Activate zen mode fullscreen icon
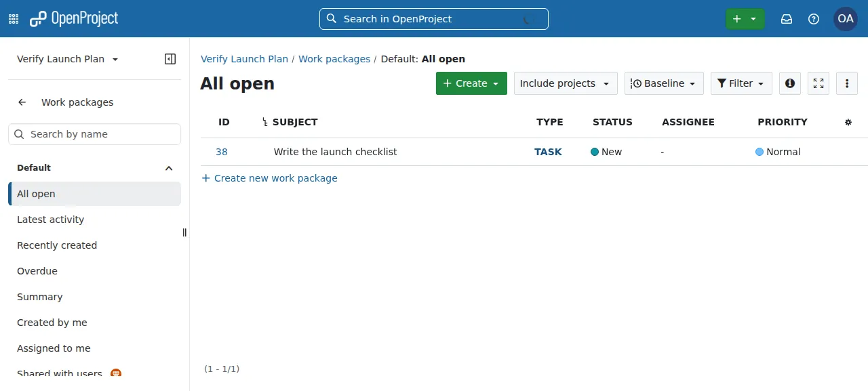Viewport: 868px width, 391px height. point(818,83)
